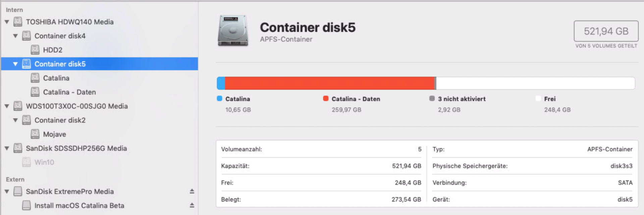Collapse Container disk2 disclosure triangle
The height and width of the screenshot is (215, 644).
tap(15, 120)
